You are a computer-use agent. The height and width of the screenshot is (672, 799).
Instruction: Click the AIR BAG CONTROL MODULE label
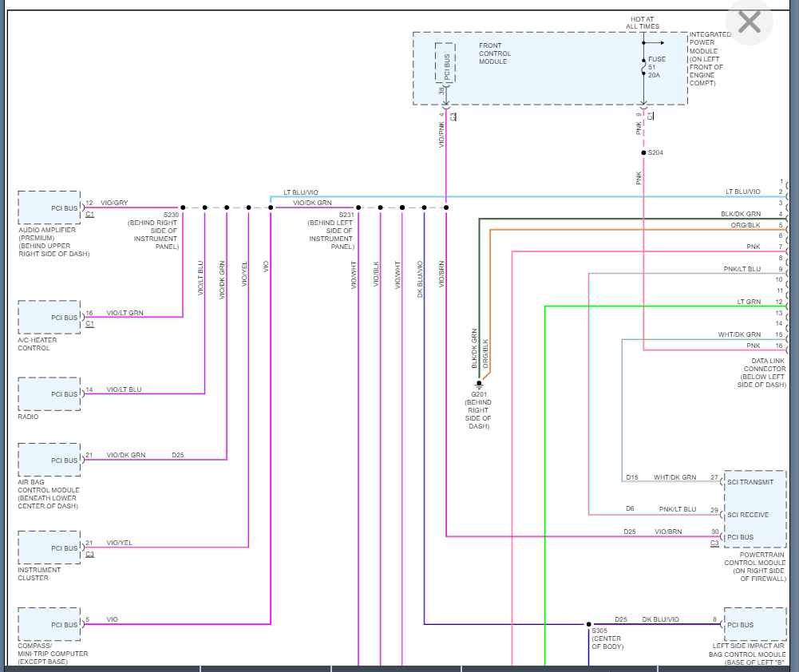click(x=49, y=494)
